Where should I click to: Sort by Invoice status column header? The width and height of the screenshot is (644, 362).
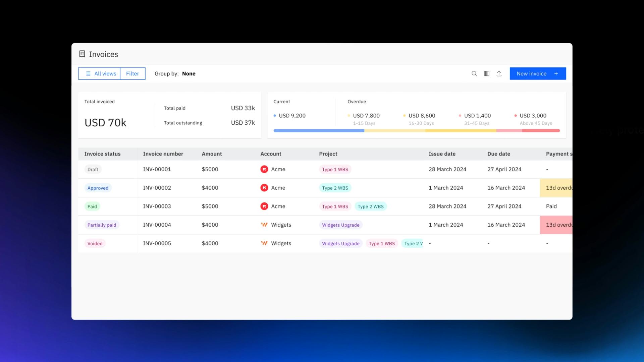pyautogui.click(x=102, y=154)
